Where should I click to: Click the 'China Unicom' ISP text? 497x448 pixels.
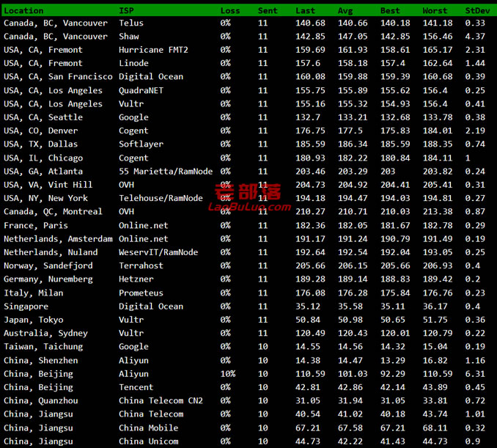pyautogui.click(x=148, y=441)
